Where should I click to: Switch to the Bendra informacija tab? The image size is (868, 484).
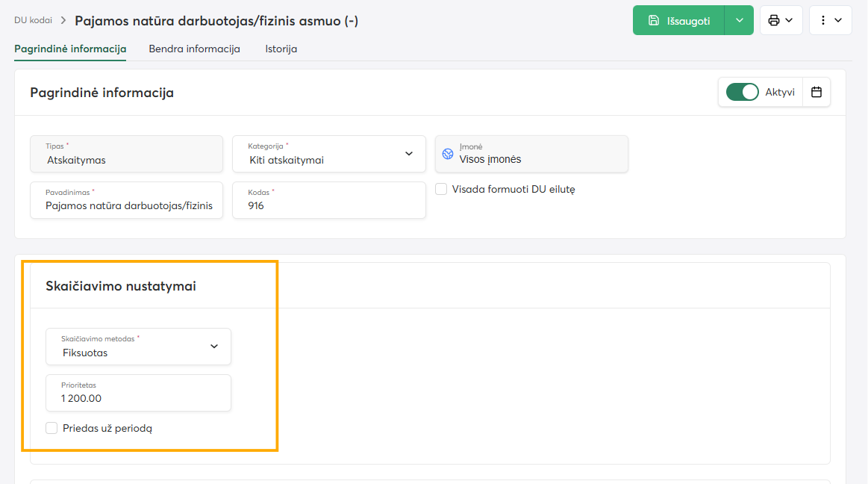(194, 49)
